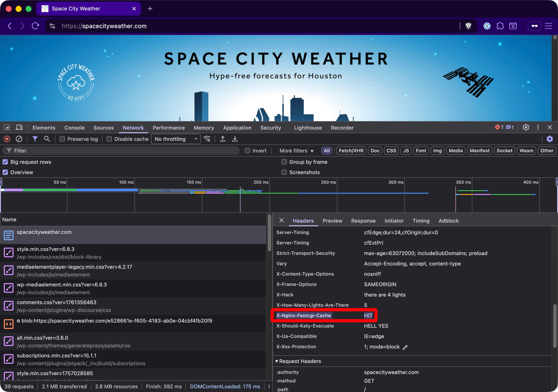Open the network search magnifier icon

point(47,139)
